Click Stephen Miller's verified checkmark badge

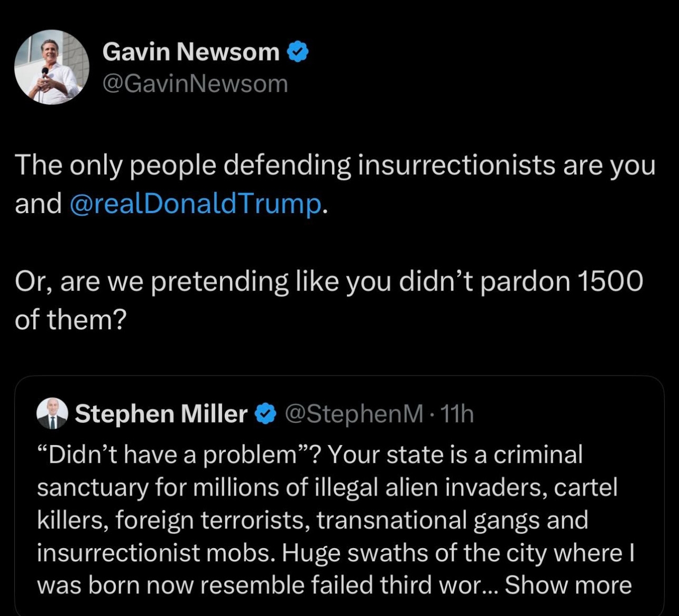(266, 414)
